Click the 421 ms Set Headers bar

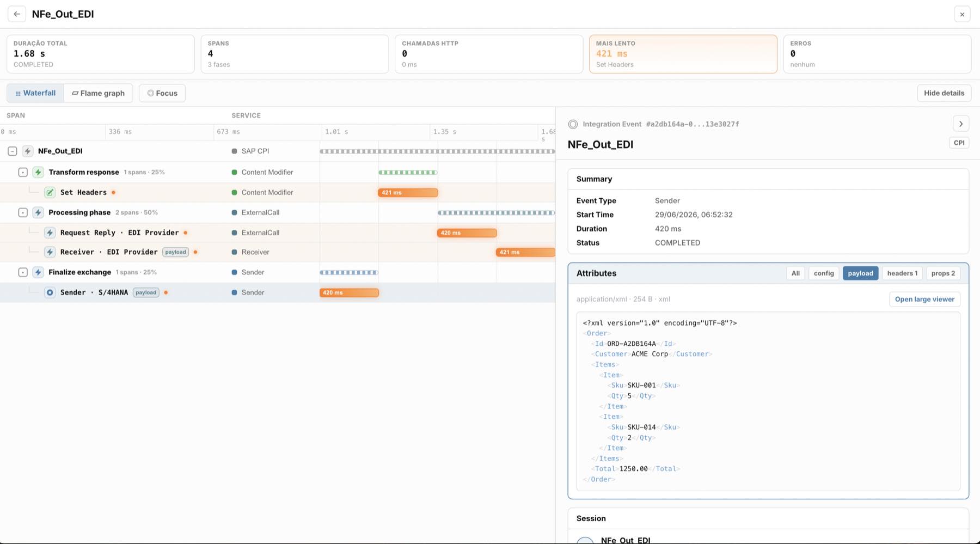click(x=408, y=192)
